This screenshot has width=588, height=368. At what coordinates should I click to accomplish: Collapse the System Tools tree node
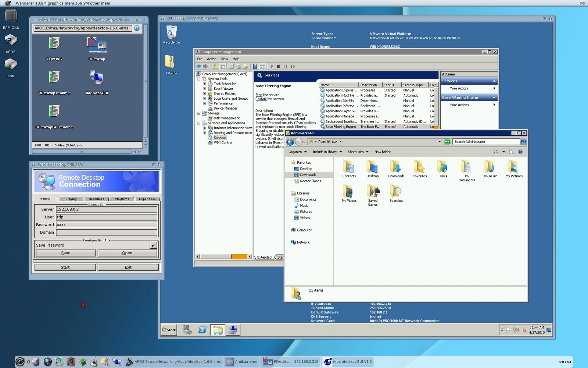coord(198,79)
